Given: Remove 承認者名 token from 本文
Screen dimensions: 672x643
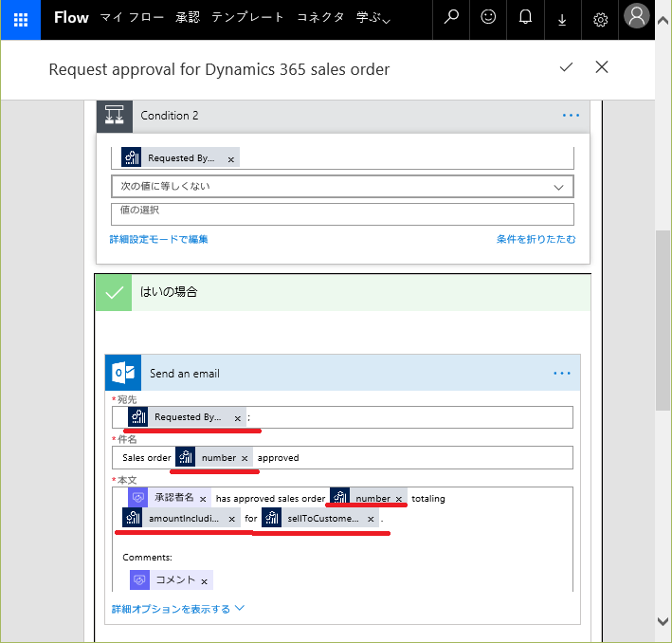Looking at the screenshot, I should tap(203, 499).
